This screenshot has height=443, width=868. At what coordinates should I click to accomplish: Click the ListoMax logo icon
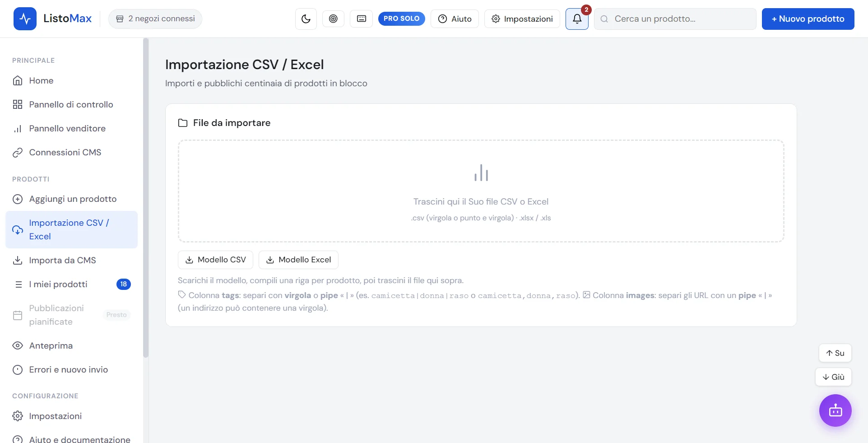tap(25, 19)
